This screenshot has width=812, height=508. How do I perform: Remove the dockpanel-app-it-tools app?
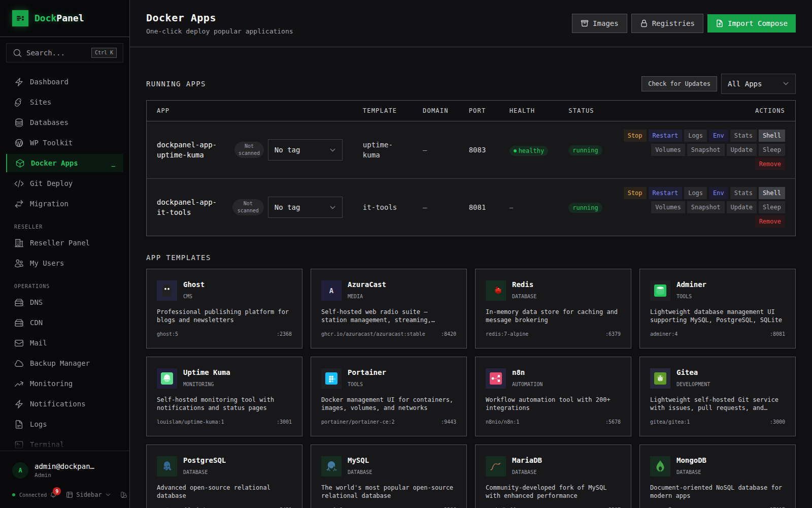coord(770,221)
